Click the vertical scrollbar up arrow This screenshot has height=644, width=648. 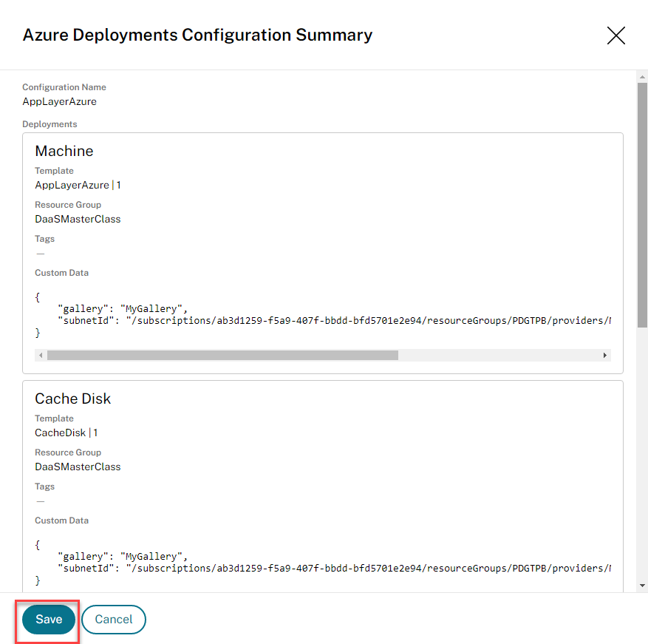coord(642,76)
